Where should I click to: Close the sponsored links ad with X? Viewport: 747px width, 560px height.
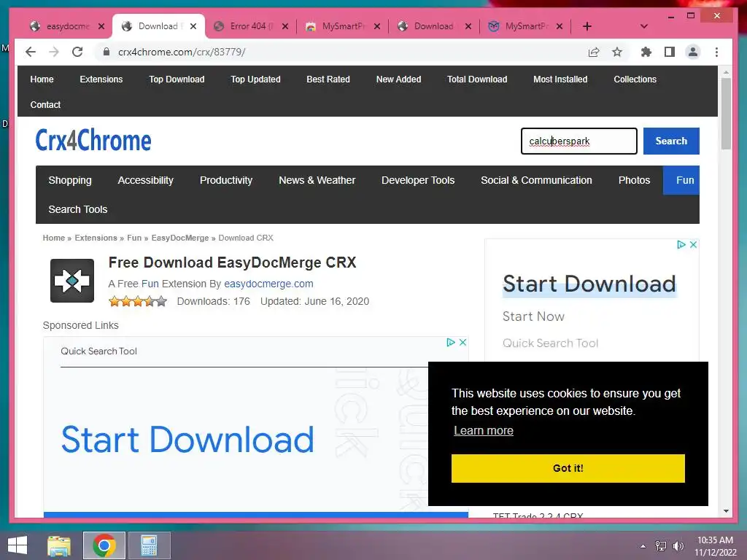pyautogui.click(x=462, y=342)
